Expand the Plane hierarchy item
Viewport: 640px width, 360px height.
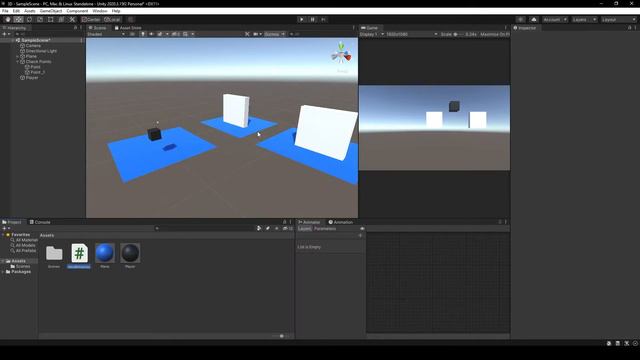[18, 56]
